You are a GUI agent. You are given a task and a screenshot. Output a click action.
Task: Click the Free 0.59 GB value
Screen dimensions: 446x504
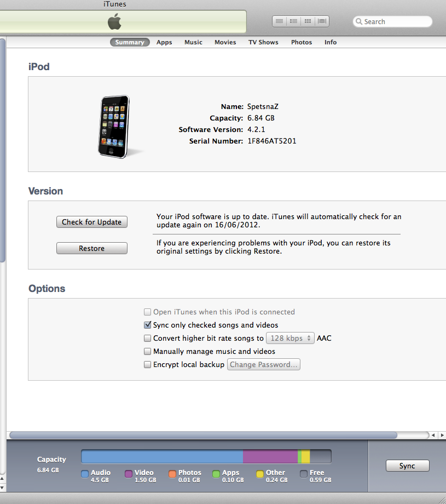[320, 480]
